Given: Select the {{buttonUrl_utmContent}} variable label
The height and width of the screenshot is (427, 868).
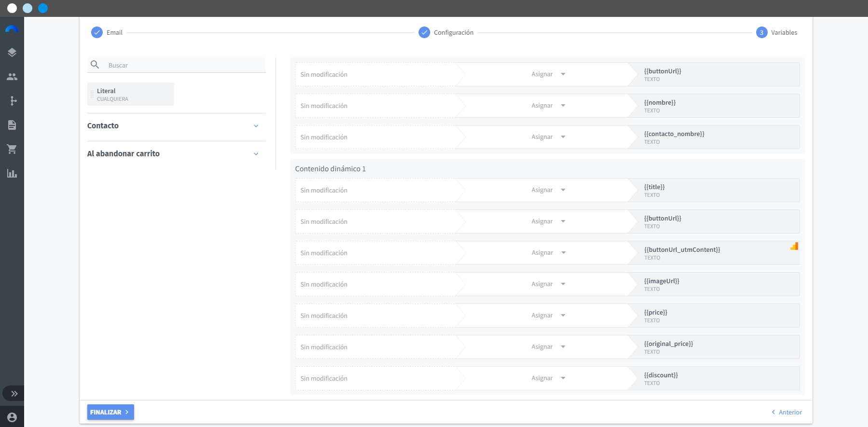Looking at the screenshot, I should 682,249.
